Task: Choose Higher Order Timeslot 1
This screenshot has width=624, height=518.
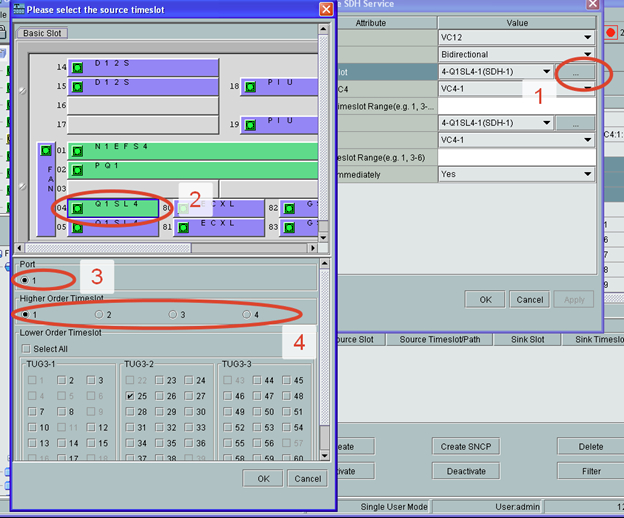Action: 25,314
